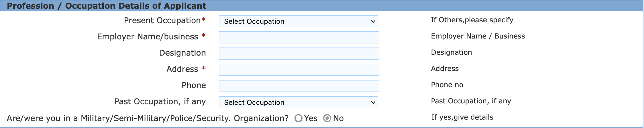Select the No radio button

click(x=327, y=118)
